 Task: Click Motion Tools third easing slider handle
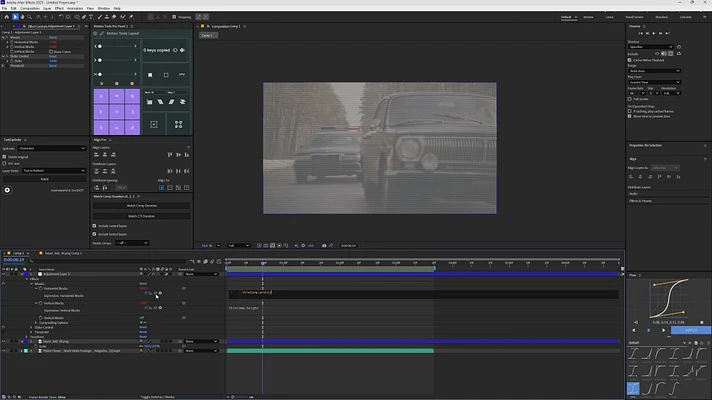pyautogui.click(x=100, y=74)
